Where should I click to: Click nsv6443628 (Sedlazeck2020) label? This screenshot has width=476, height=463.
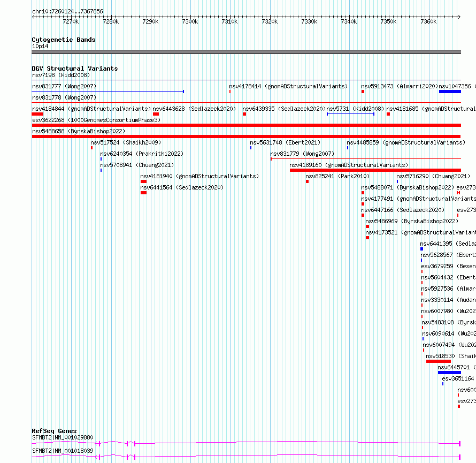pyautogui.click(x=194, y=109)
